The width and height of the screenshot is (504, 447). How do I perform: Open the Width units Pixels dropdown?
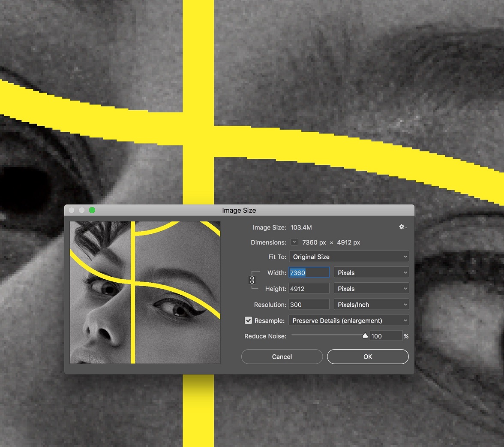tap(371, 272)
